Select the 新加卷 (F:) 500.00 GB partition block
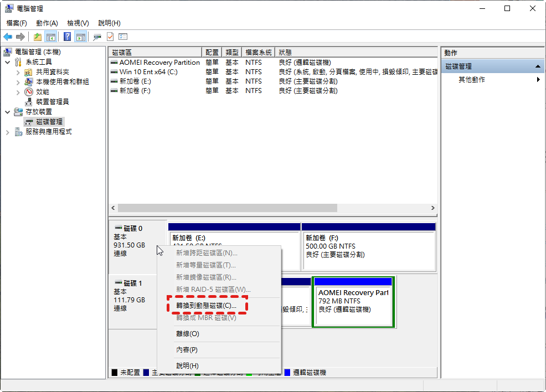This screenshot has height=392, width=546. pyautogui.click(x=369, y=247)
